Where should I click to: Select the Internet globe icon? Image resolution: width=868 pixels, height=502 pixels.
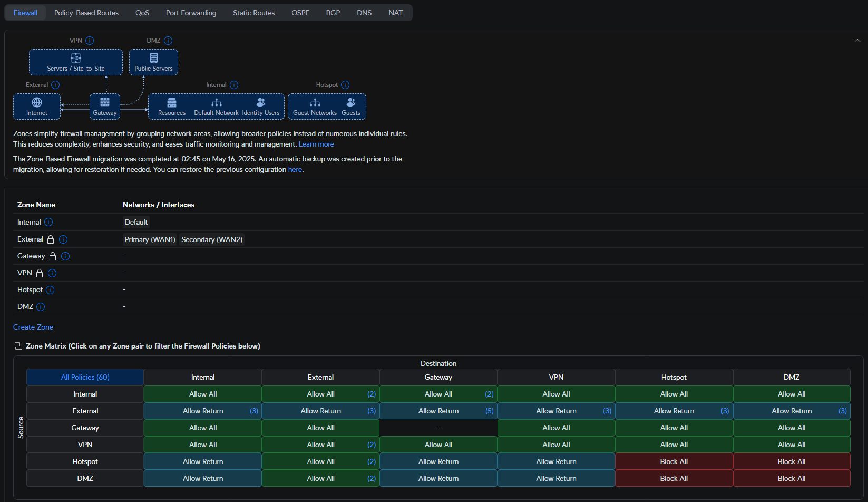37,102
